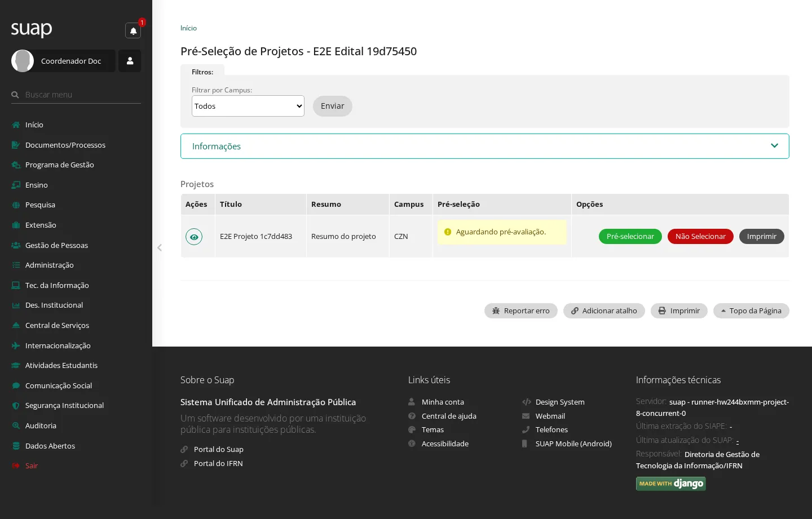Open the Filtrar por Campus dropdown
812x519 pixels.
coord(248,106)
